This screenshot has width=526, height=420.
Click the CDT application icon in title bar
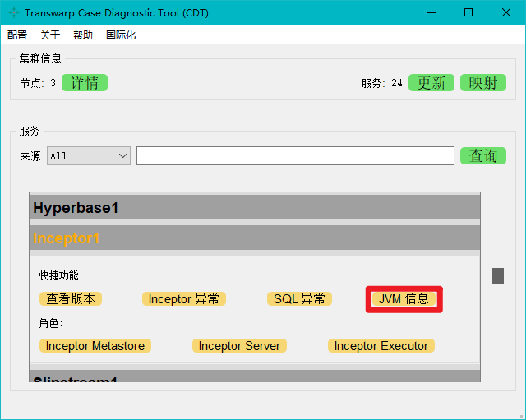click(14, 13)
